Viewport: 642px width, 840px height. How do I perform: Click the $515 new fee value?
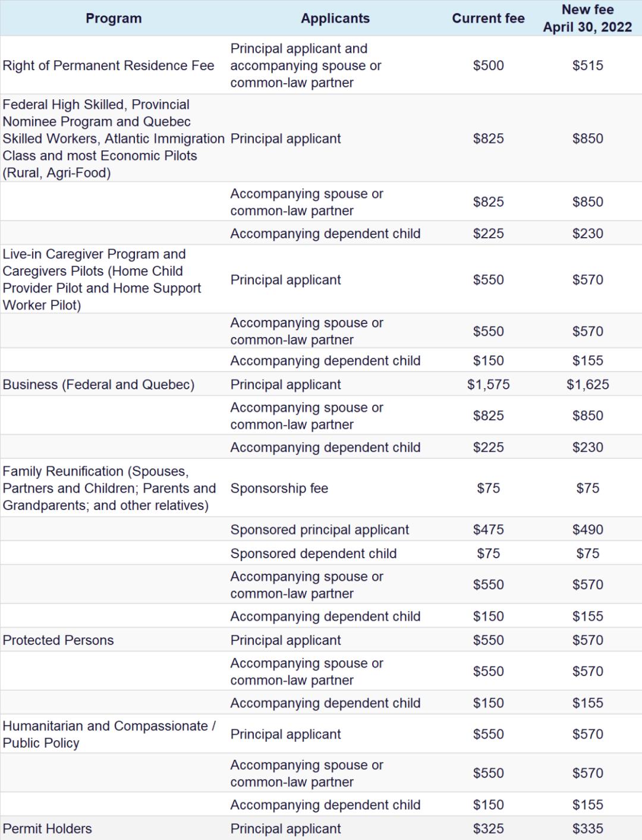coord(587,65)
